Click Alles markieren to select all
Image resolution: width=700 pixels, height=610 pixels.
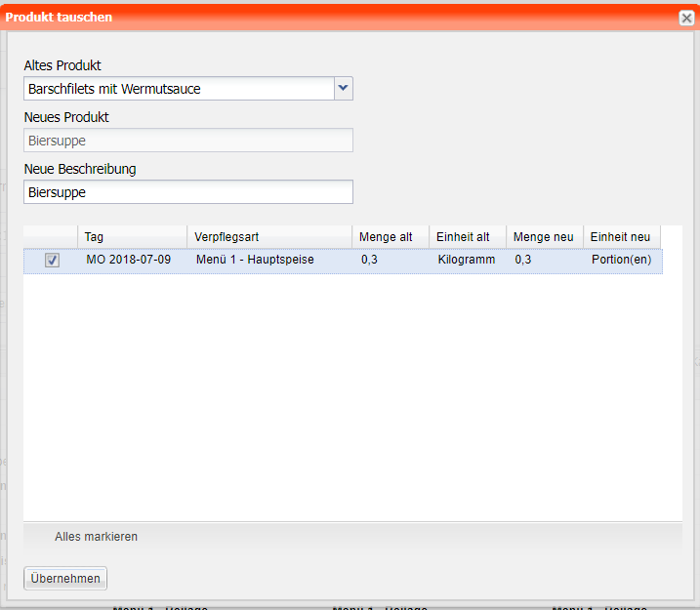96,537
